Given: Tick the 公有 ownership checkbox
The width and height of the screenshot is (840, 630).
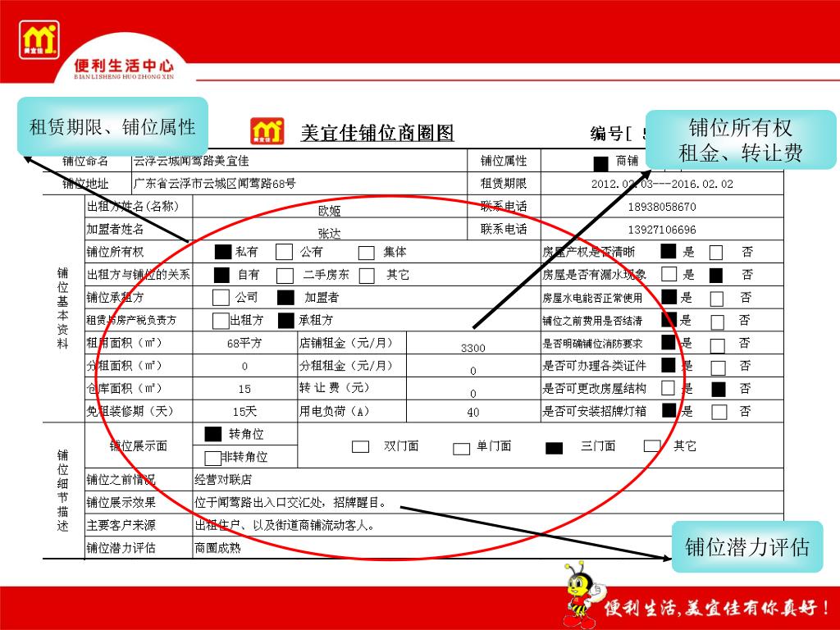Looking at the screenshot, I should [x=284, y=252].
